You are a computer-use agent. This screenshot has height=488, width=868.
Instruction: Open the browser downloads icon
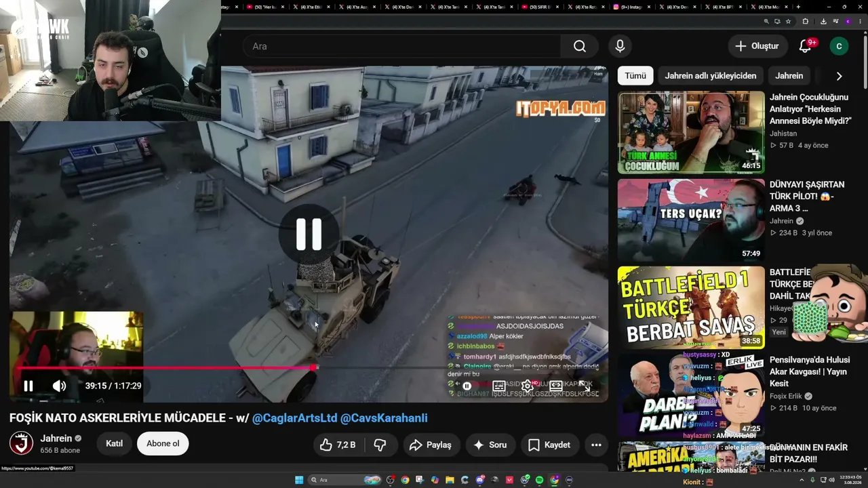tap(823, 21)
